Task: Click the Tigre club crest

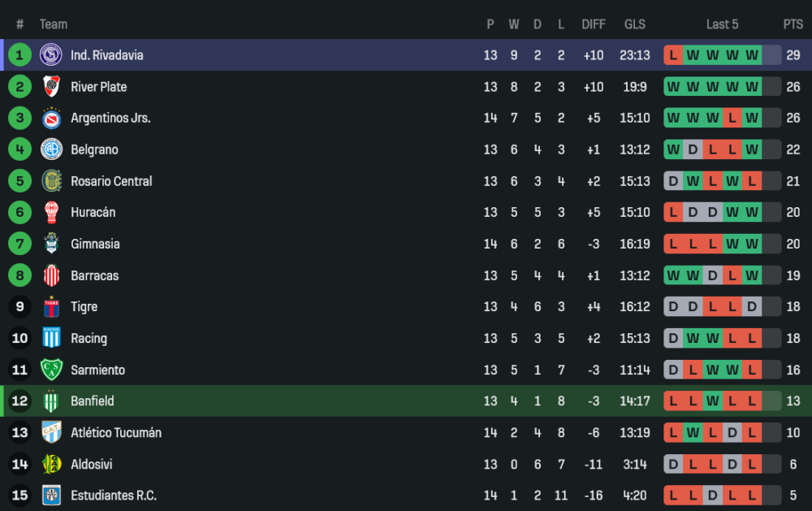Action: pyautogui.click(x=51, y=307)
